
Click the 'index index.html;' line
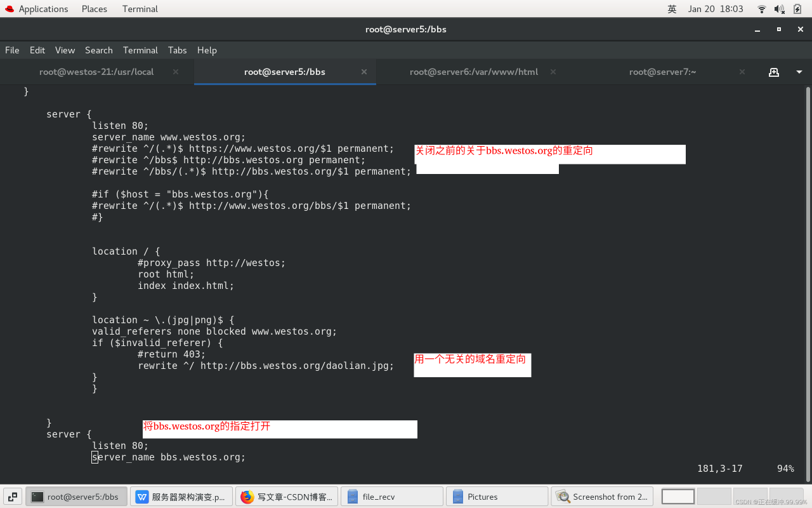[x=186, y=286]
